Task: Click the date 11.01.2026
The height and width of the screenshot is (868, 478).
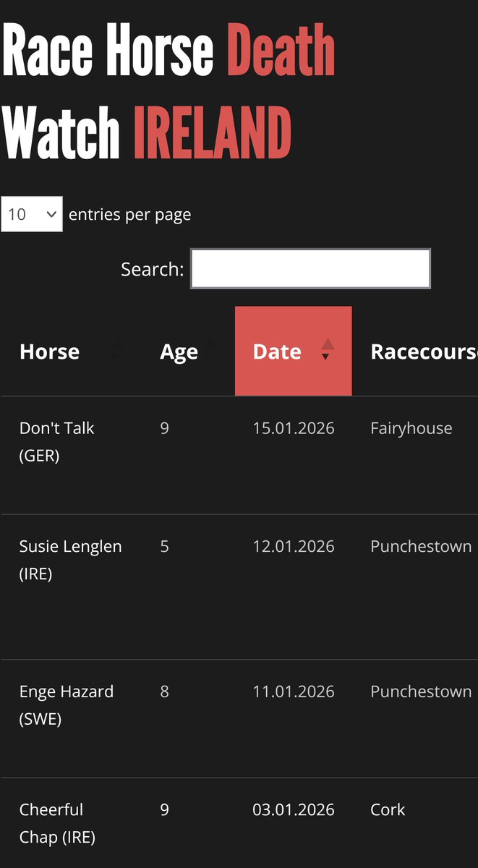Action: [x=294, y=692]
